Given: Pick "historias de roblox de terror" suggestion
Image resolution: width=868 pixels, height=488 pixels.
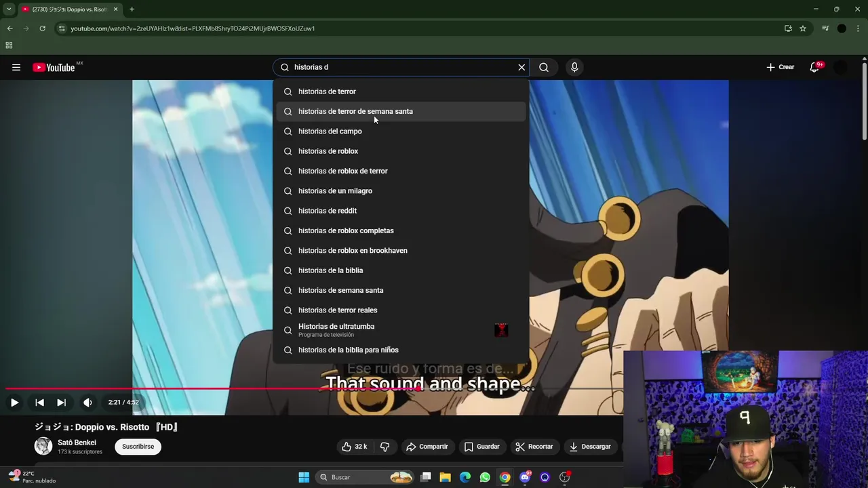Looking at the screenshot, I should point(401,171).
